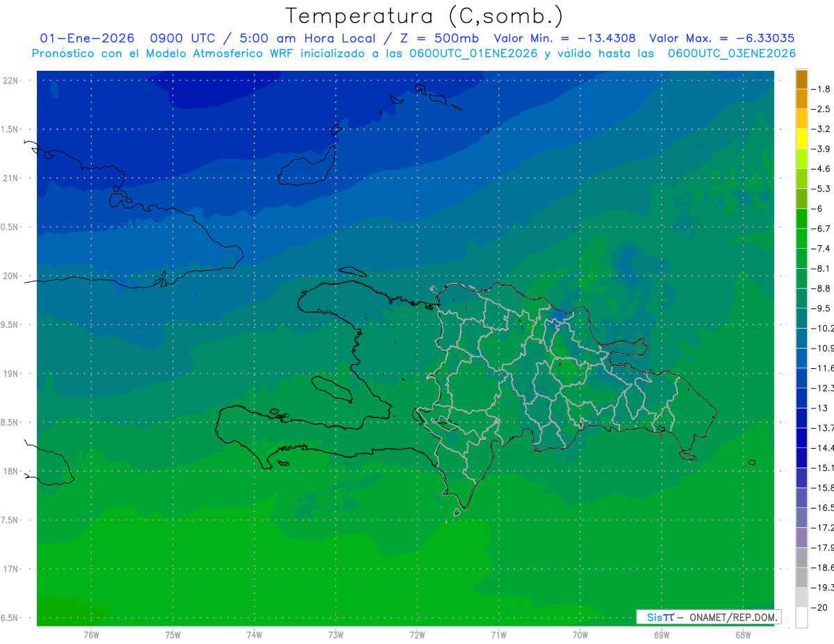Click the lime swatch between -3.9 and -4.6
The height and width of the screenshot is (644, 834).
[x=801, y=159]
